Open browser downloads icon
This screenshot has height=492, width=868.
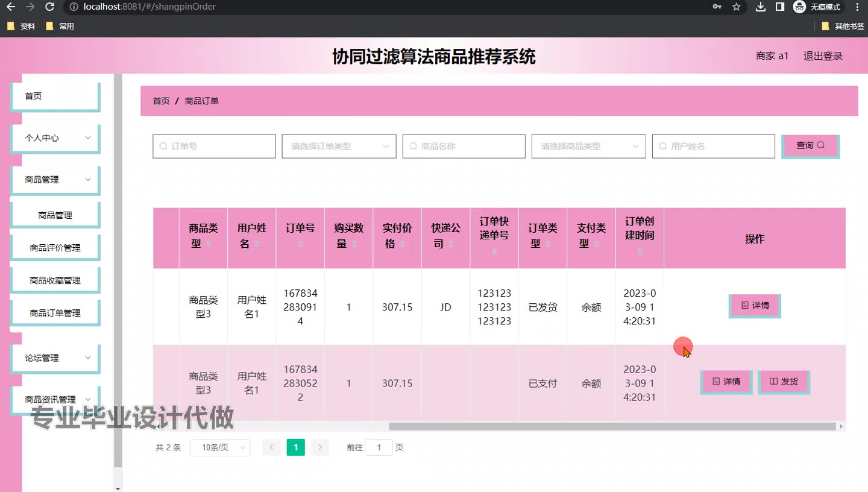(x=761, y=7)
